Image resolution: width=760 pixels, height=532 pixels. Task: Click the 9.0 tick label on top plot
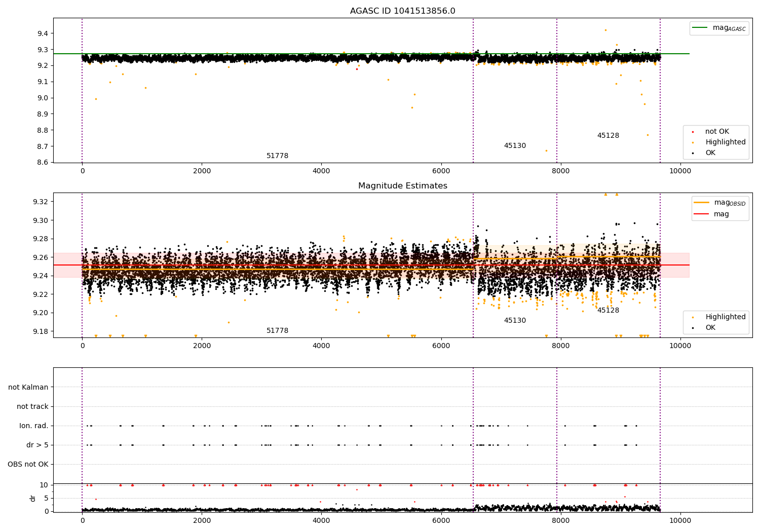tap(43, 98)
